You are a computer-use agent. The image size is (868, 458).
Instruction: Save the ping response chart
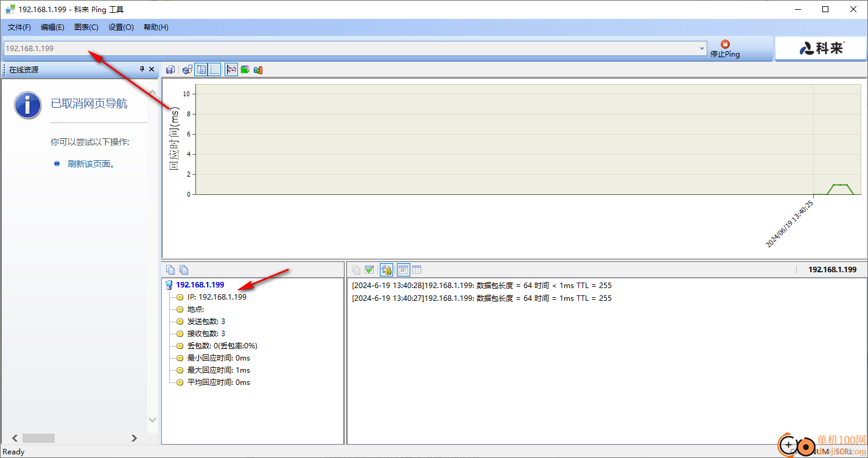[170, 70]
